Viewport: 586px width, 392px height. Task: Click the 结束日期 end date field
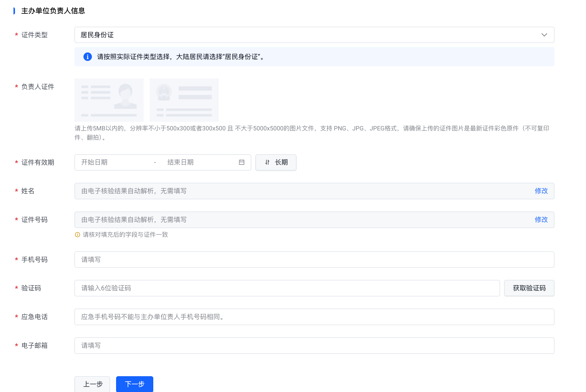point(198,162)
